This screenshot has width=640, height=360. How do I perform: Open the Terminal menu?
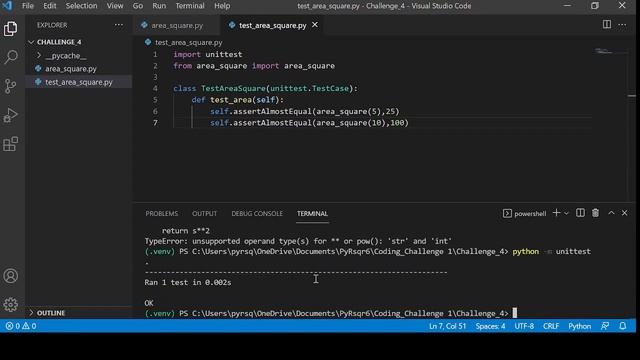click(x=190, y=6)
